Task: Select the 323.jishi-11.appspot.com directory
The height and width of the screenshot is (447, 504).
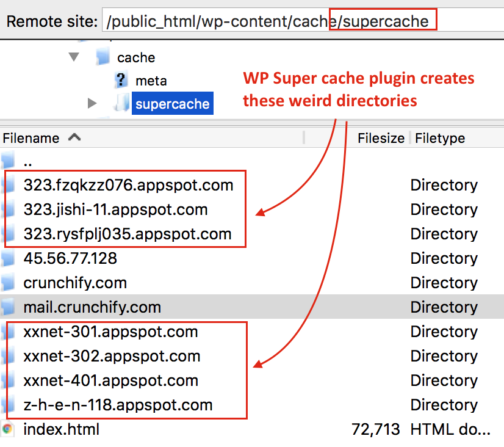Action: tap(116, 209)
